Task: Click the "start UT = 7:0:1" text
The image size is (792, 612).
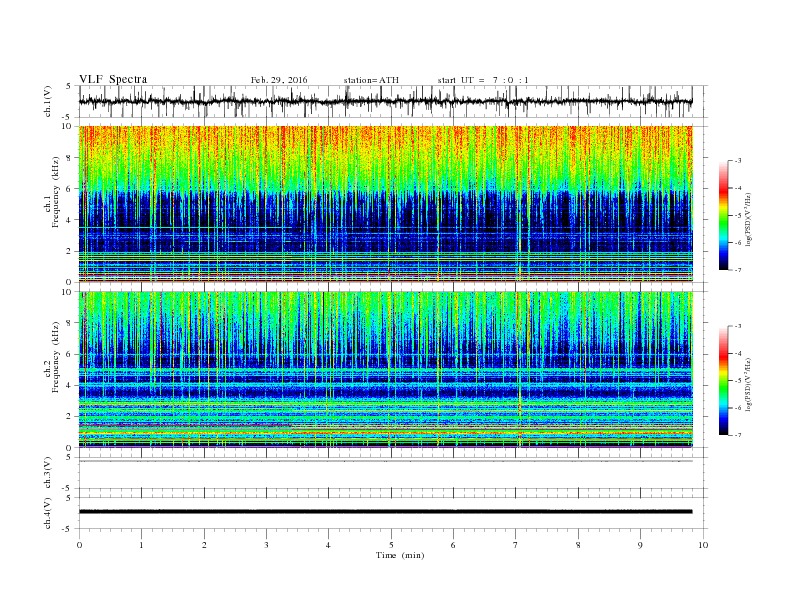Action: pyautogui.click(x=483, y=80)
